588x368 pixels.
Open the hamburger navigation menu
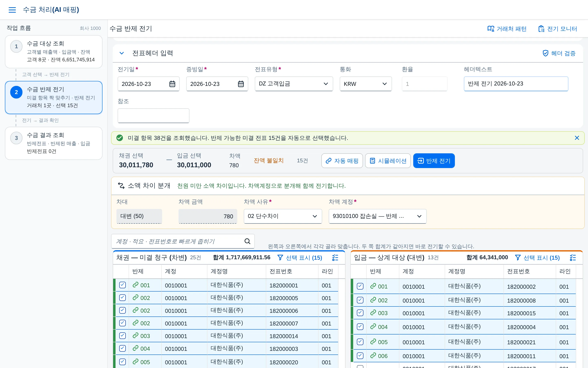(x=12, y=10)
